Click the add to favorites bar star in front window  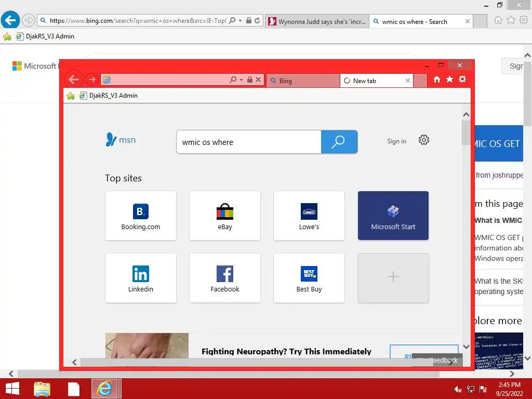pos(71,96)
